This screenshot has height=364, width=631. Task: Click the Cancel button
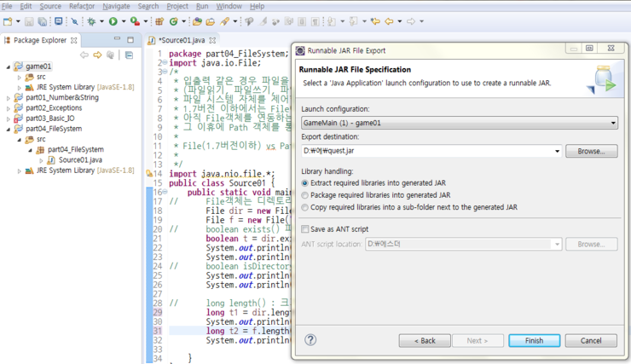click(x=591, y=341)
